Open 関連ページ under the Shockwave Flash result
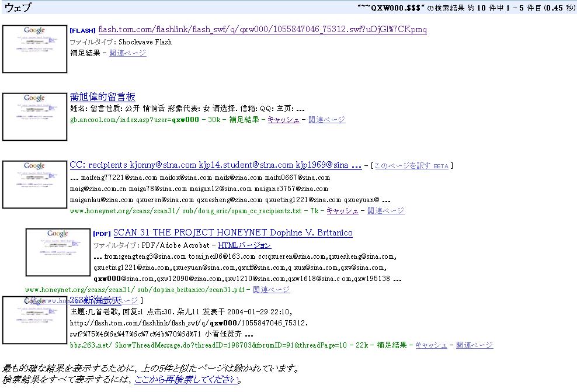The height and width of the screenshot is (392, 577). pos(128,53)
